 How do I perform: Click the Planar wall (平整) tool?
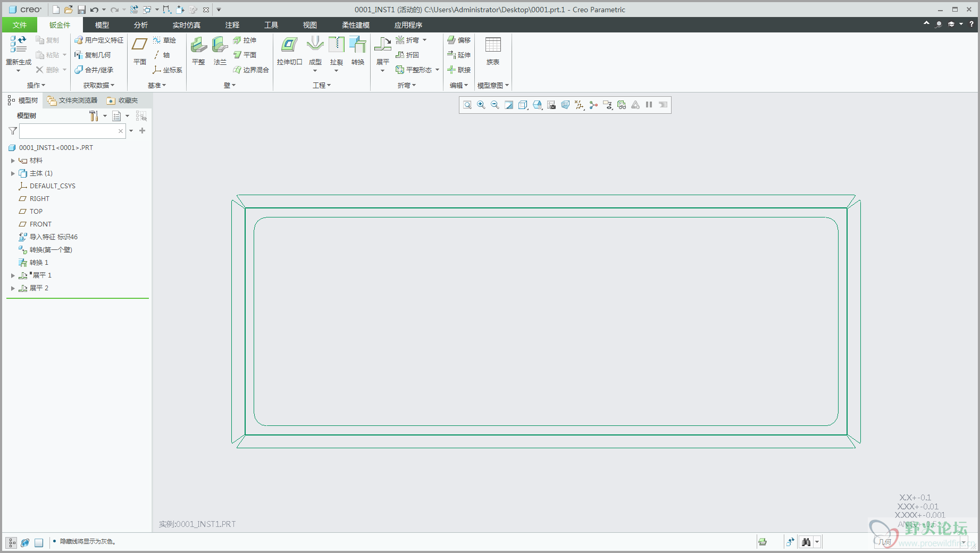[198, 51]
